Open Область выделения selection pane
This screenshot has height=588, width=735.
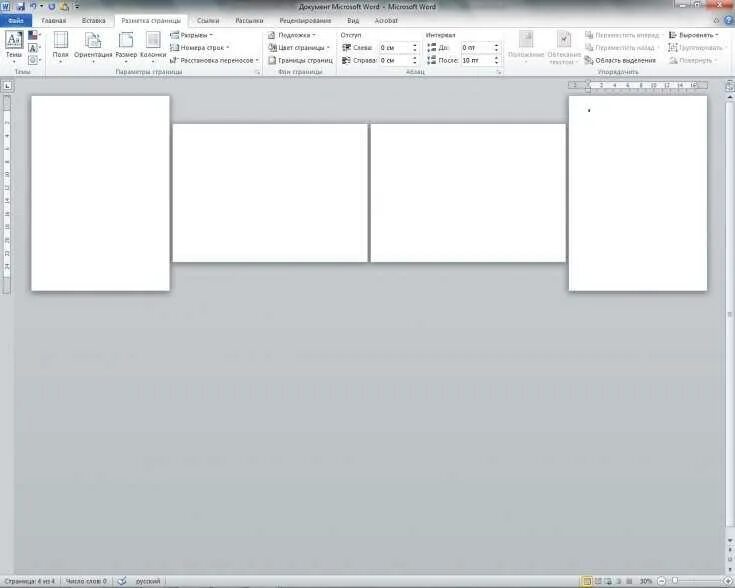pos(620,60)
